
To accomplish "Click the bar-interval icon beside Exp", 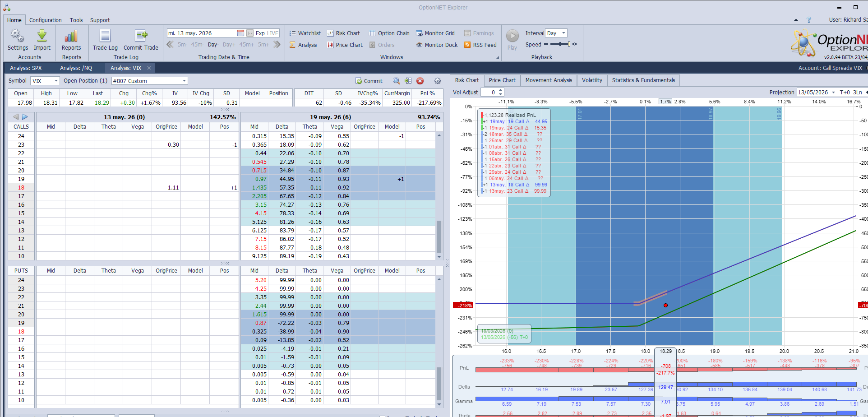I will pos(250,33).
